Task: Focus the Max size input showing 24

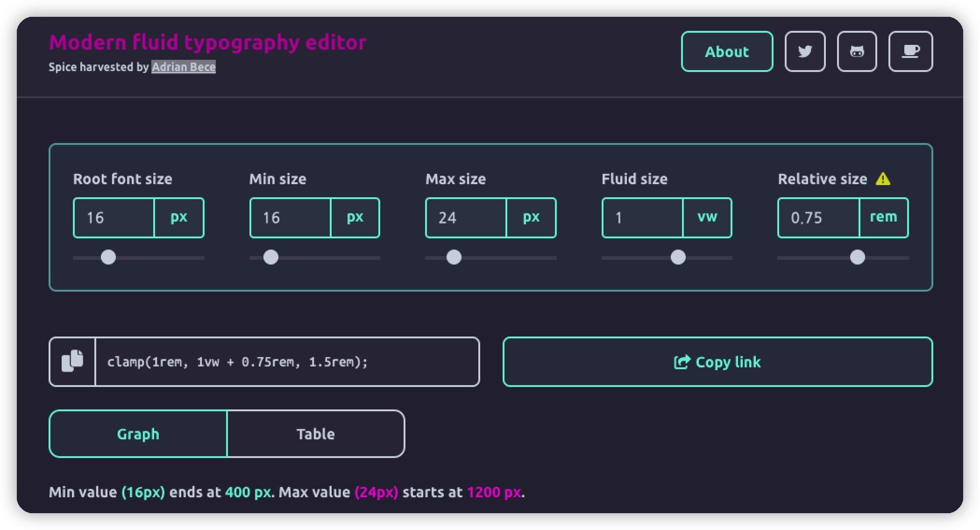Action: [x=466, y=218]
